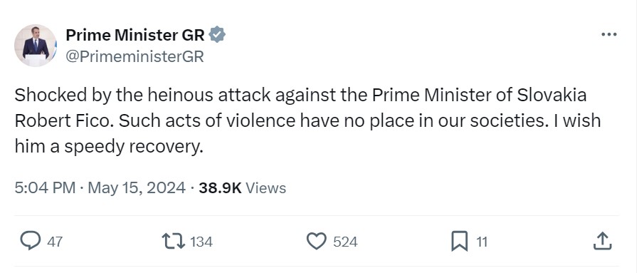Open the Prime Minister GR display name

pos(135,36)
